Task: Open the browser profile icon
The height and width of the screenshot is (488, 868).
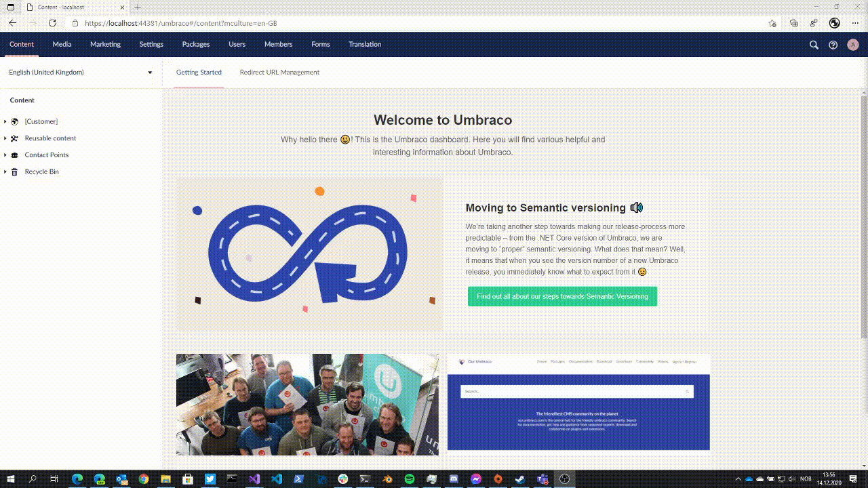Action: tap(835, 23)
